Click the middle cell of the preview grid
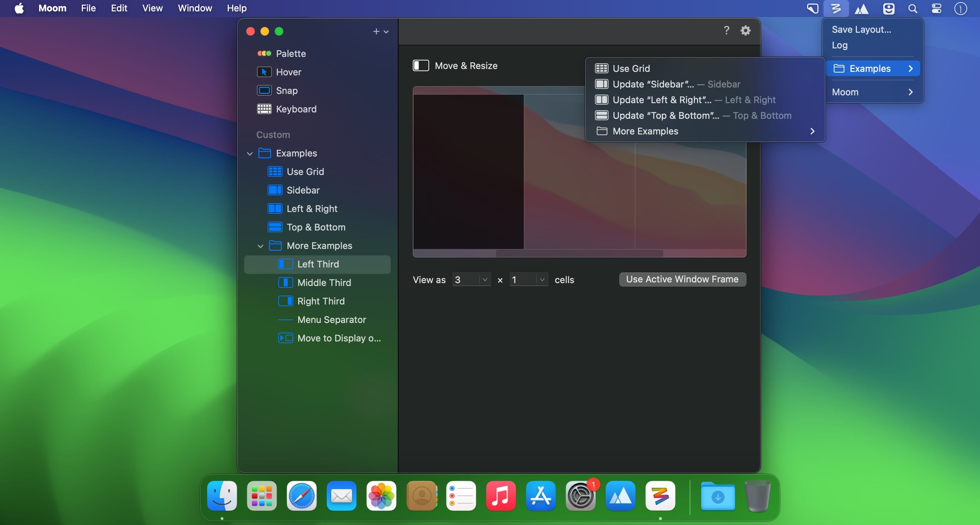 tap(579, 172)
